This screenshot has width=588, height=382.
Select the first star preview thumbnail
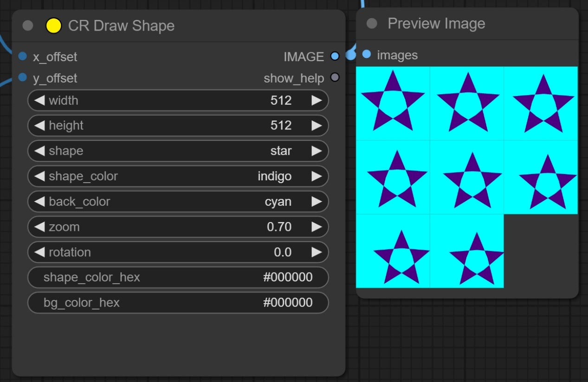pyautogui.click(x=393, y=103)
